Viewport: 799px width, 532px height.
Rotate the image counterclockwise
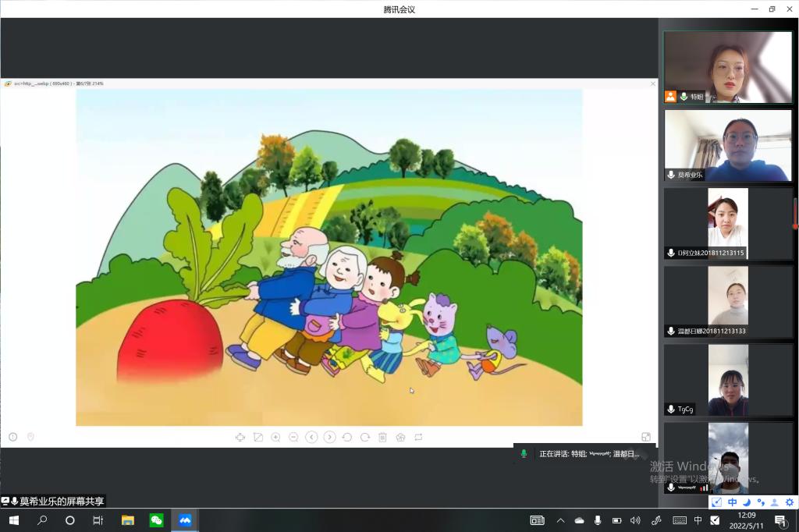[x=347, y=437]
